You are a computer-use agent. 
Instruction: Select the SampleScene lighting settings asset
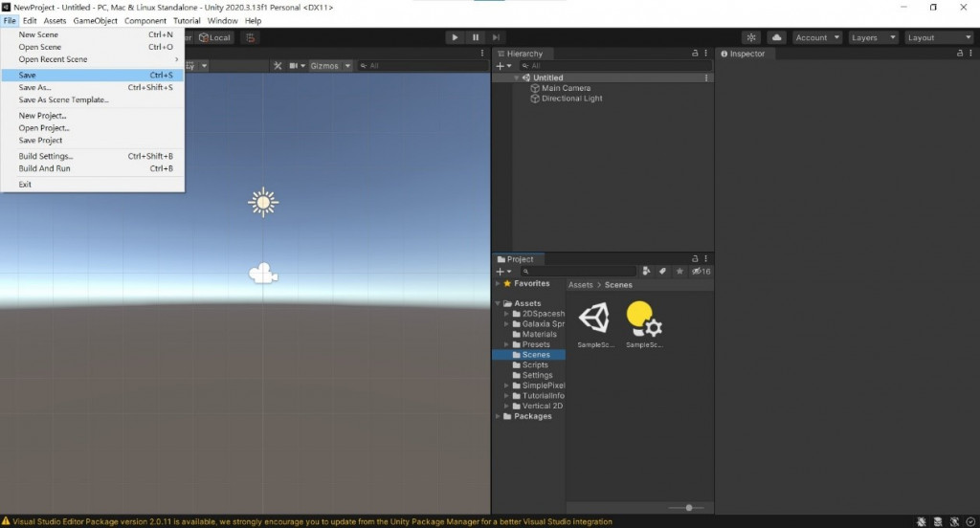pos(644,324)
